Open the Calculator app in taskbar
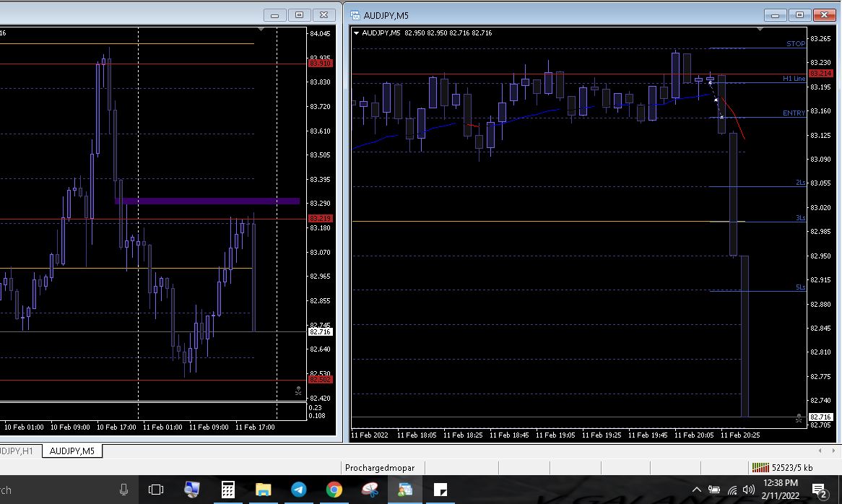The width and height of the screenshot is (842, 504). click(227, 490)
